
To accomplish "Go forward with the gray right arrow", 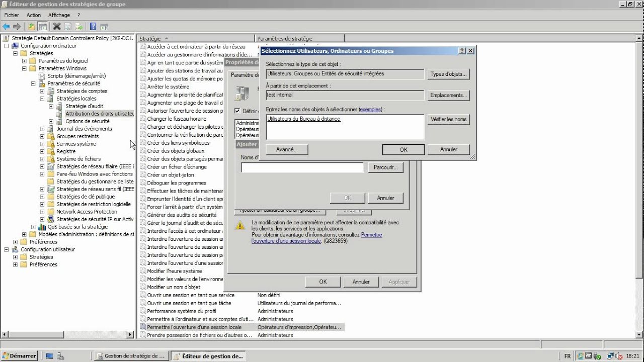I will [17, 27].
